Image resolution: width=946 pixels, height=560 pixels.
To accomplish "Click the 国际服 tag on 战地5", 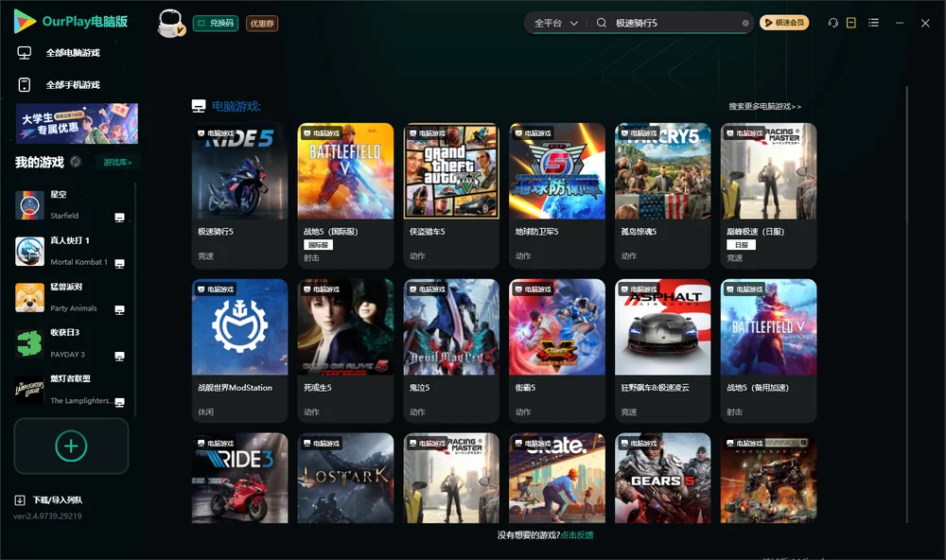I will click(x=318, y=245).
